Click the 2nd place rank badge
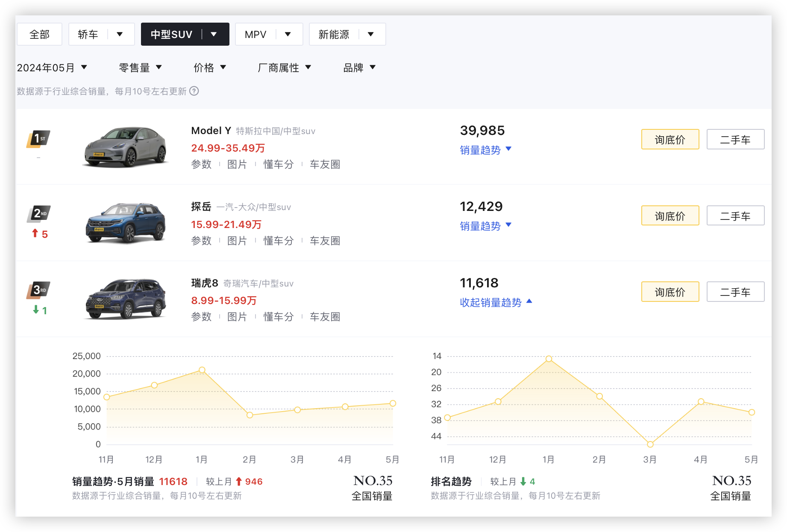Screen dimensions: 787x532 click(38, 213)
